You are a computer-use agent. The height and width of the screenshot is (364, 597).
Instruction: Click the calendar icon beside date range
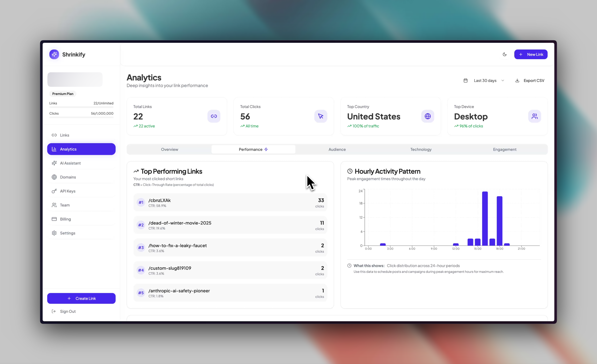click(x=465, y=81)
